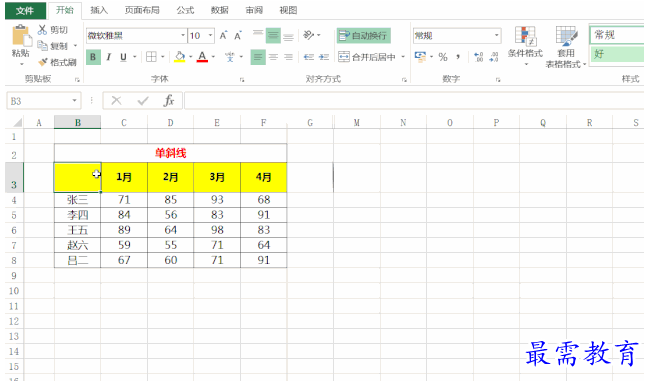Viewport: 647px width, 385px height.
Task: Switch to the Insert (插入) tab
Action: (99, 10)
